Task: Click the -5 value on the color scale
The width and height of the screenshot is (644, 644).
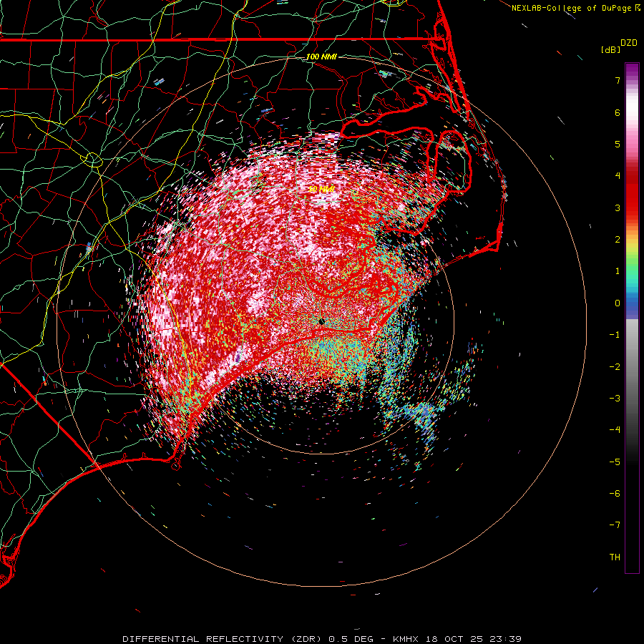Action: pyautogui.click(x=615, y=462)
